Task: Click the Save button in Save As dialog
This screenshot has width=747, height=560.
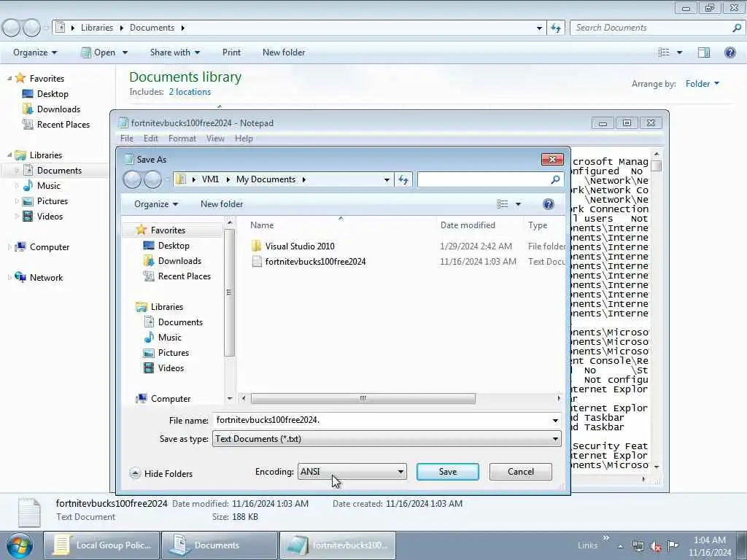Action: click(447, 472)
